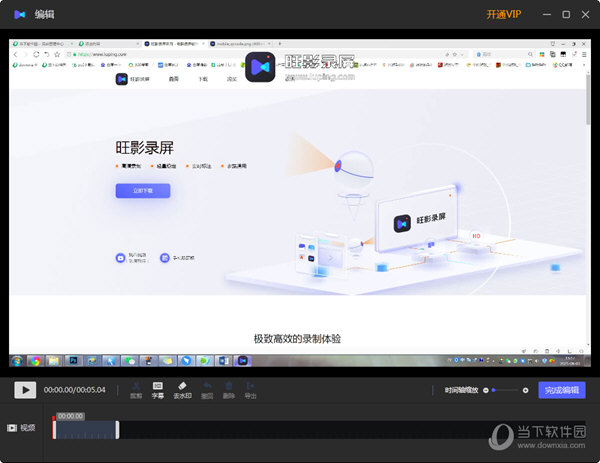This screenshot has width=600, height=463.
Task: Select the 裁剪 scissors cut tool
Action: tap(136, 390)
